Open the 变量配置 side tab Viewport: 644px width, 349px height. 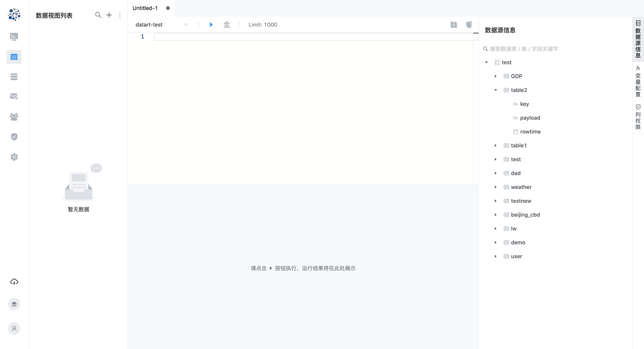(638, 81)
